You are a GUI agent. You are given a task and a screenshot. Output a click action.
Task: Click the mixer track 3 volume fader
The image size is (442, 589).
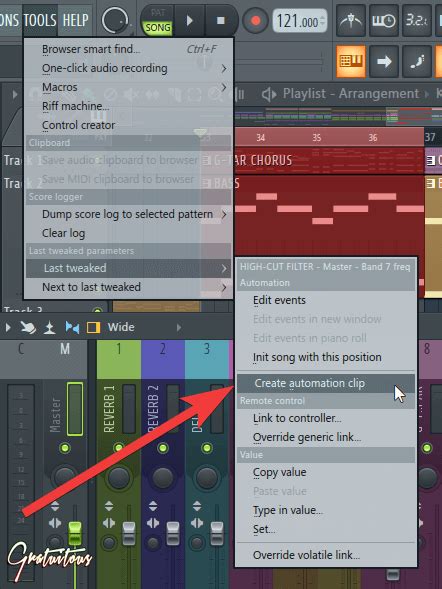coord(217,533)
